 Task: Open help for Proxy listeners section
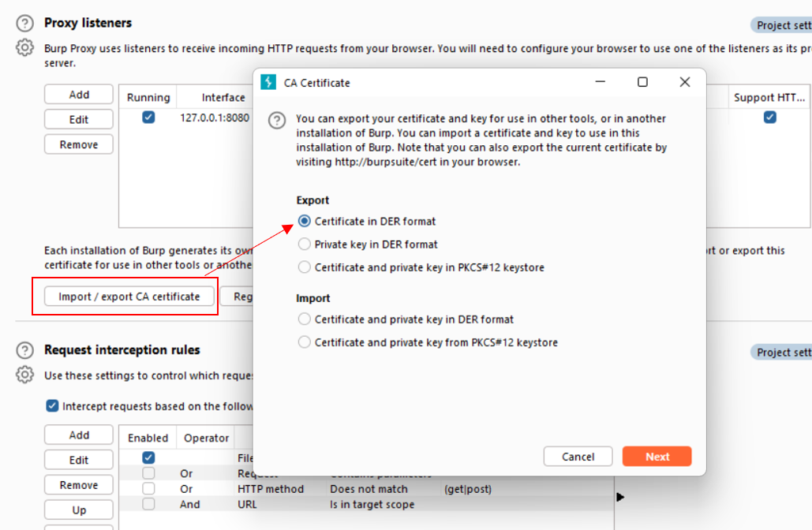tap(25, 24)
